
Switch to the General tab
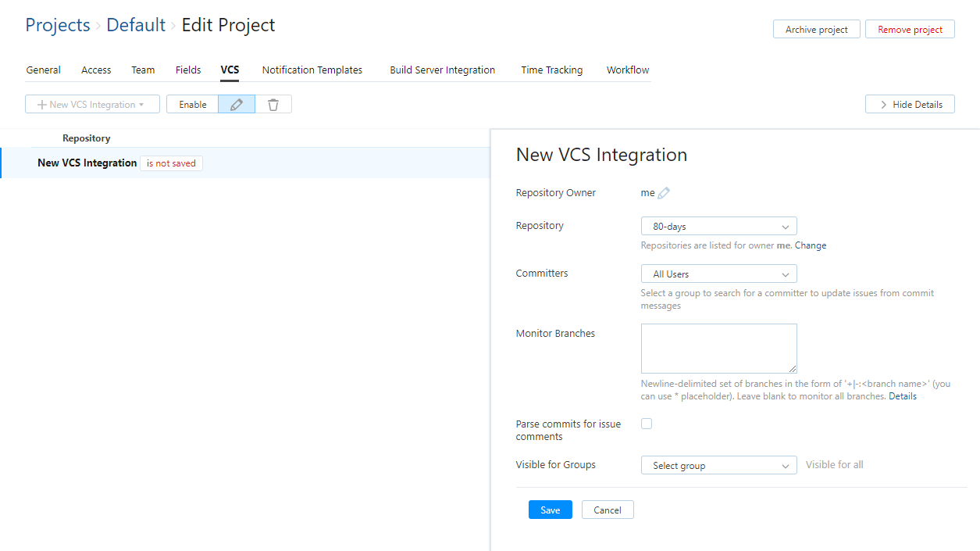43,70
